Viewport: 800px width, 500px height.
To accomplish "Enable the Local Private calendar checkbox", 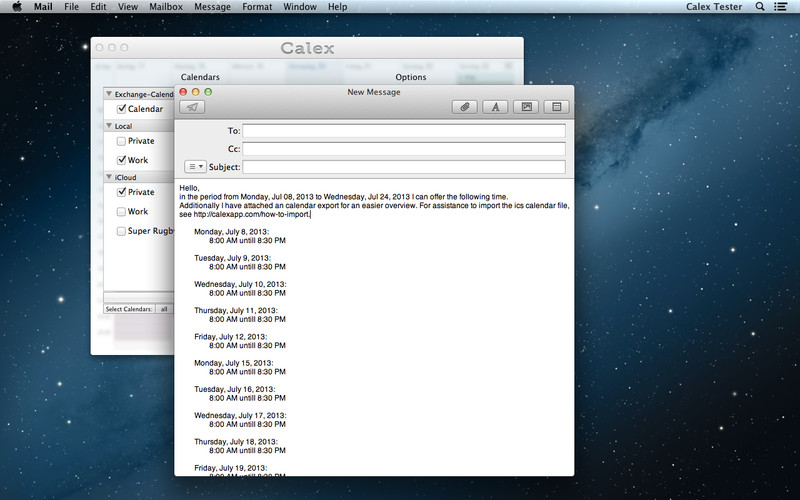I will [x=121, y=141].
